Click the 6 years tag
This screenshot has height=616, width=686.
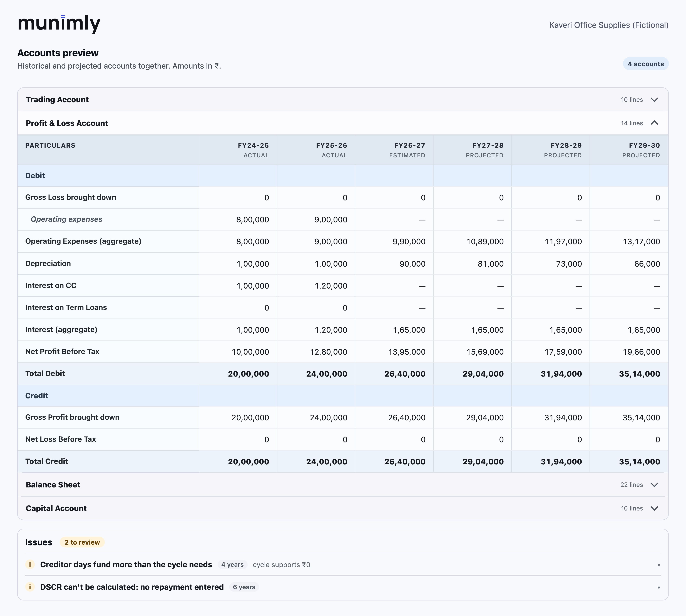pyautogui.click(x=244, y=587)
